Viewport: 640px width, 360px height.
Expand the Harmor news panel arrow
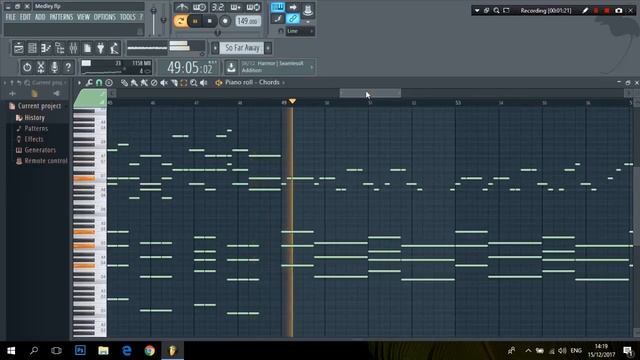(x=312, y=67)
